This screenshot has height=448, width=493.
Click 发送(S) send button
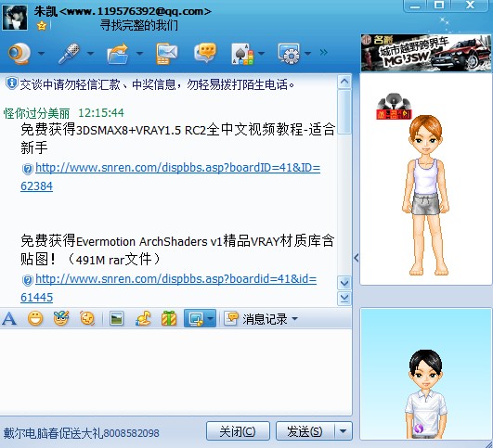pyautogui.click(x=305, y=431)
